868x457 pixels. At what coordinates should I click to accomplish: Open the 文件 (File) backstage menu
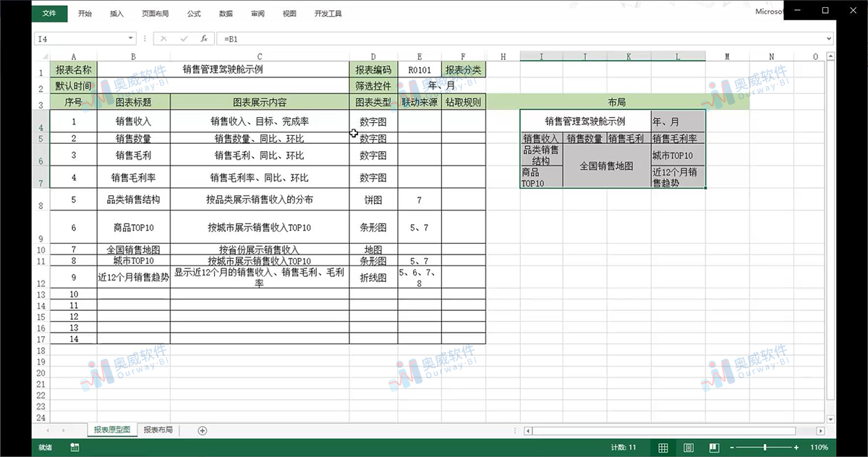point(49,13)
